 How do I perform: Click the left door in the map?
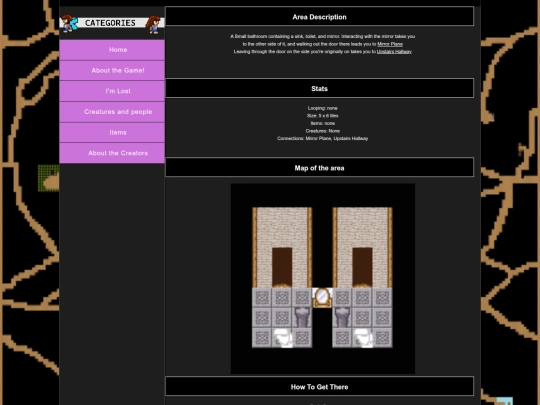pyautogui.click(x=282, y=267)
